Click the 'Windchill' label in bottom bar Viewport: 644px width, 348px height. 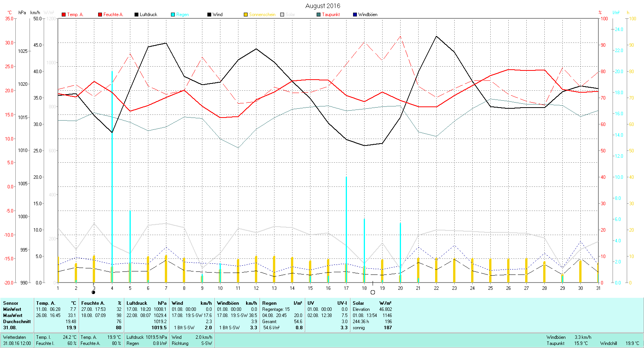(x=609, y=343)
